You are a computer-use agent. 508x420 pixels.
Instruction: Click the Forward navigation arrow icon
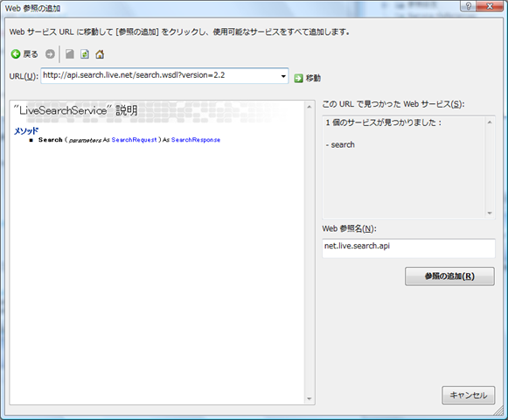tap(50, 54)
